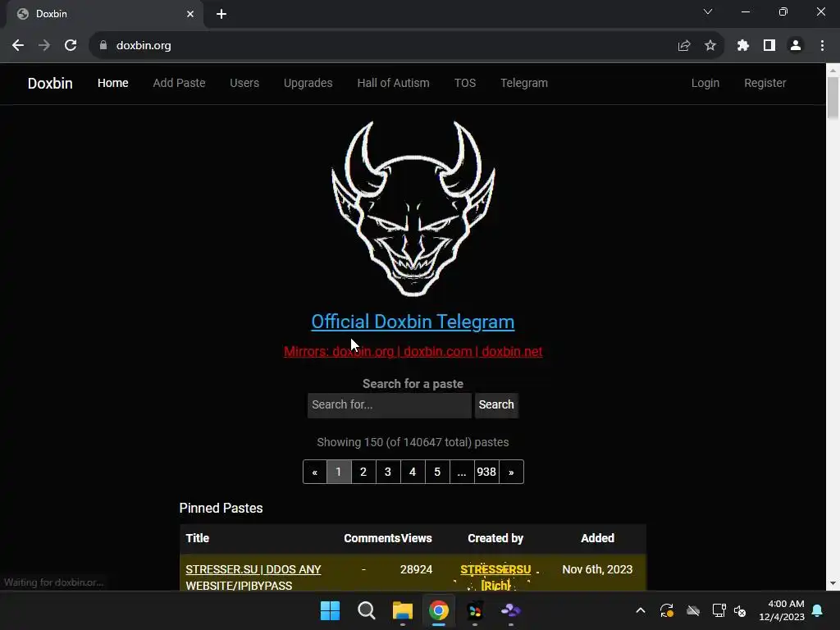Viewport: 840px width, 630px height.
Task: Go to page 4 in pagination
Action: pyautogui.click(x=413, y=472)
